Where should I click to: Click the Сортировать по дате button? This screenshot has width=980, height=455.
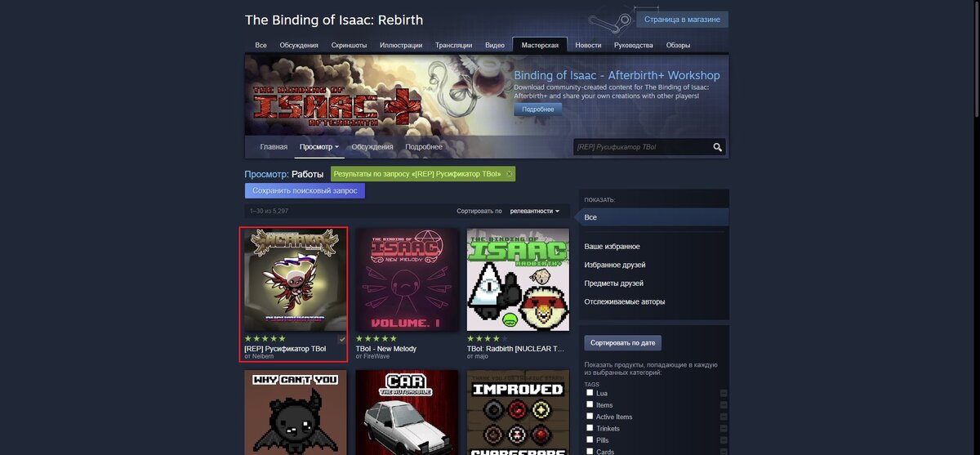622,343
